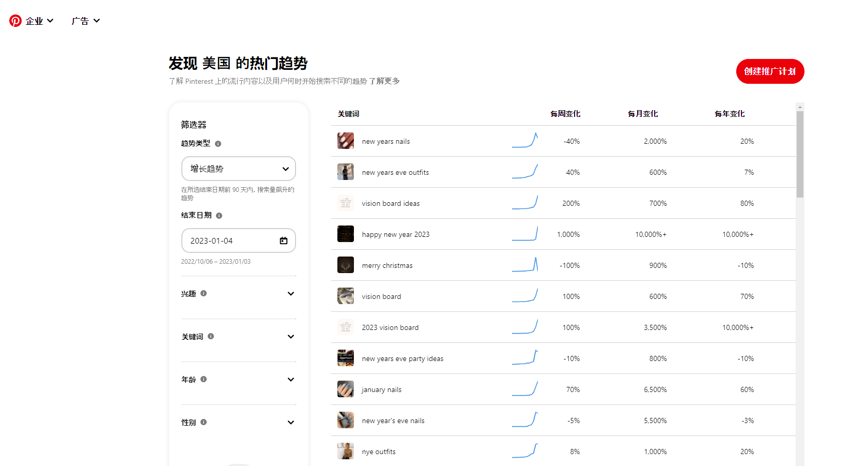Click the 创建推广计划 button
The image size is (868, 466).
pos(770,71)
